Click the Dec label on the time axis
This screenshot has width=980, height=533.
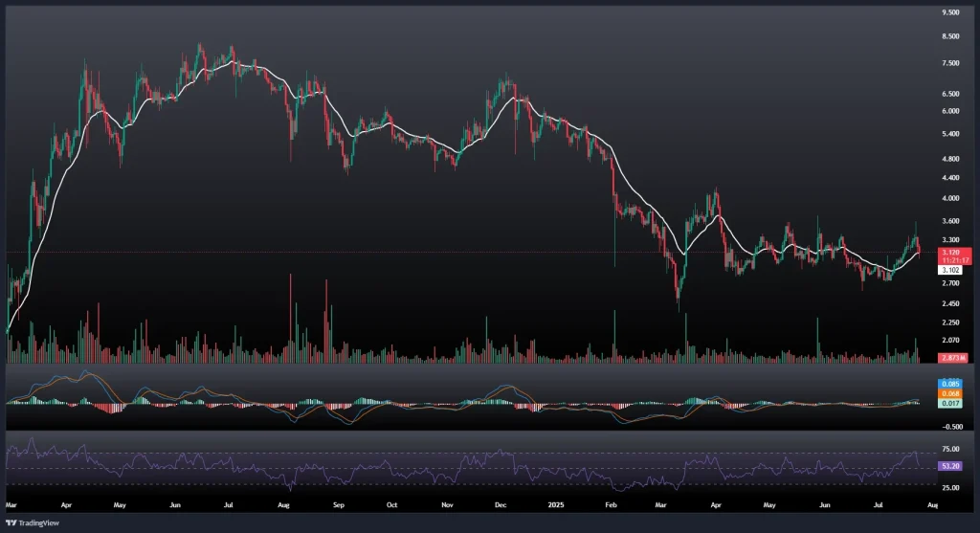(x=501, y=501)
